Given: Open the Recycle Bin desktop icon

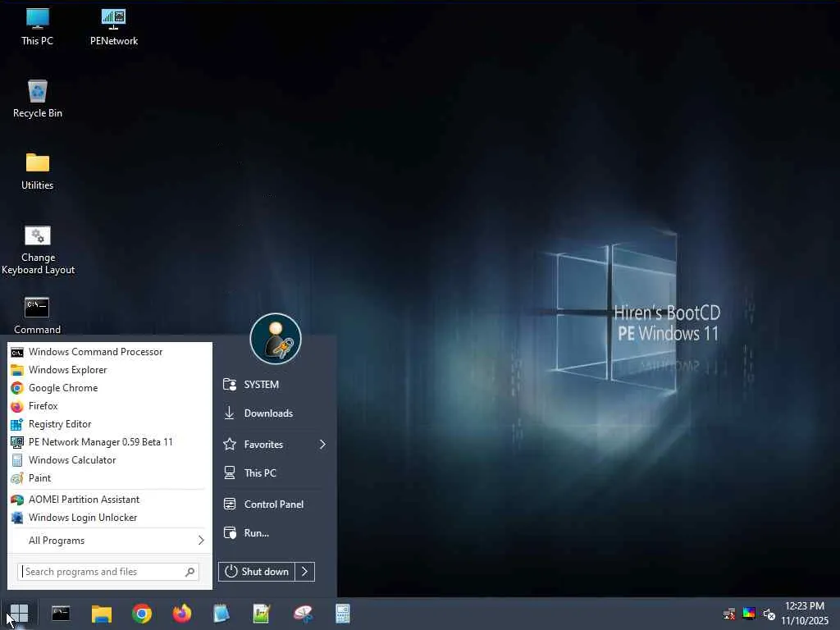Looking at the screenshot, I should coord(38,99).
